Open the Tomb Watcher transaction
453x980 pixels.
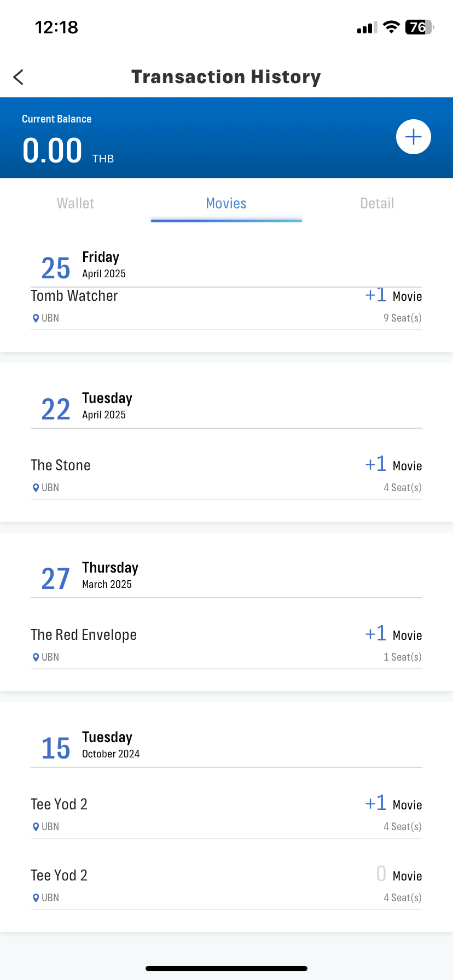pos(226,307)
